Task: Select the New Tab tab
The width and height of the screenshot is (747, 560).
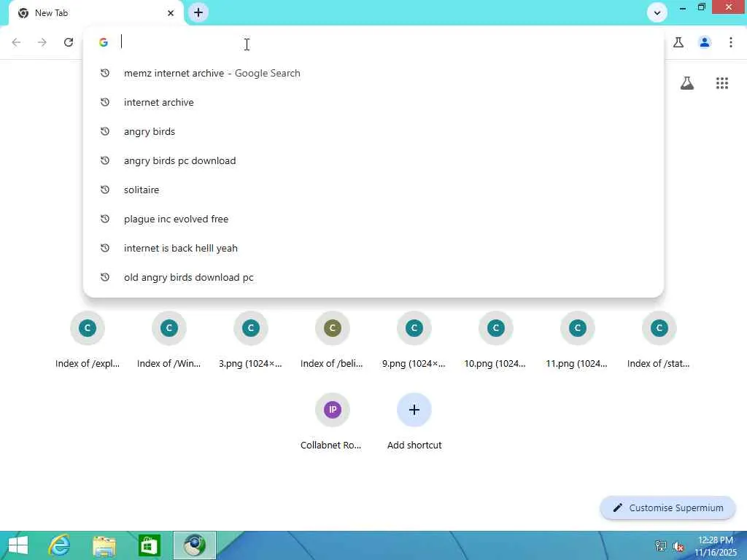Action: tap(96, 13)
